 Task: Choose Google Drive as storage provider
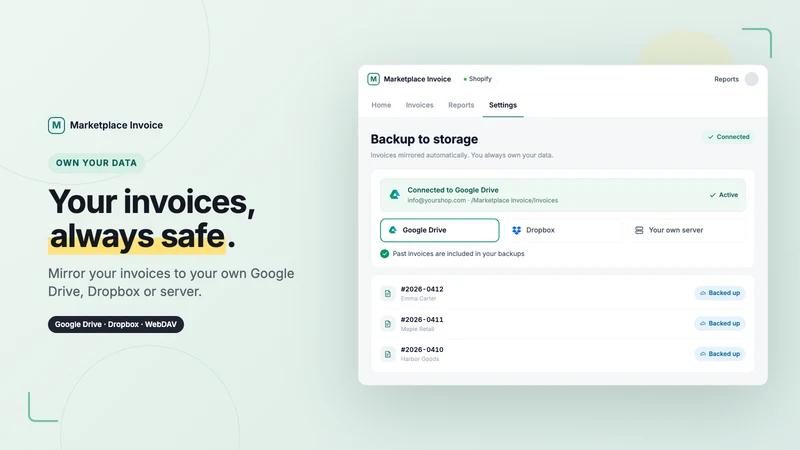click(x=440, y=230)
